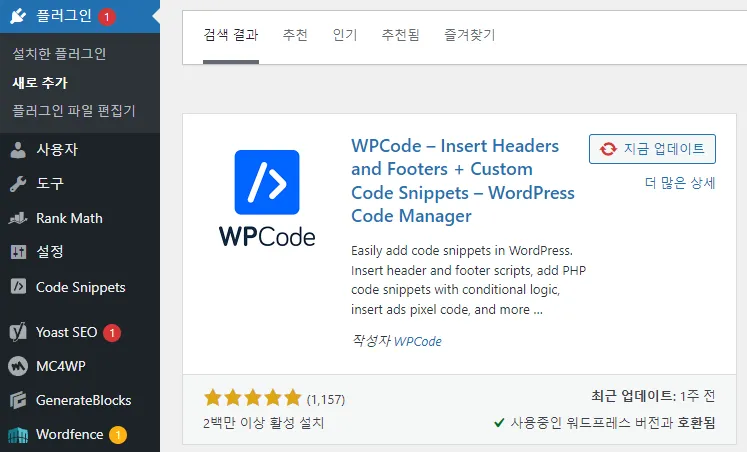Image resolution: width=747 pixels, height=452 pixels.
Task: Click the green compatibility checkmark
Action: pyautogui.click(x=499, y=422)
